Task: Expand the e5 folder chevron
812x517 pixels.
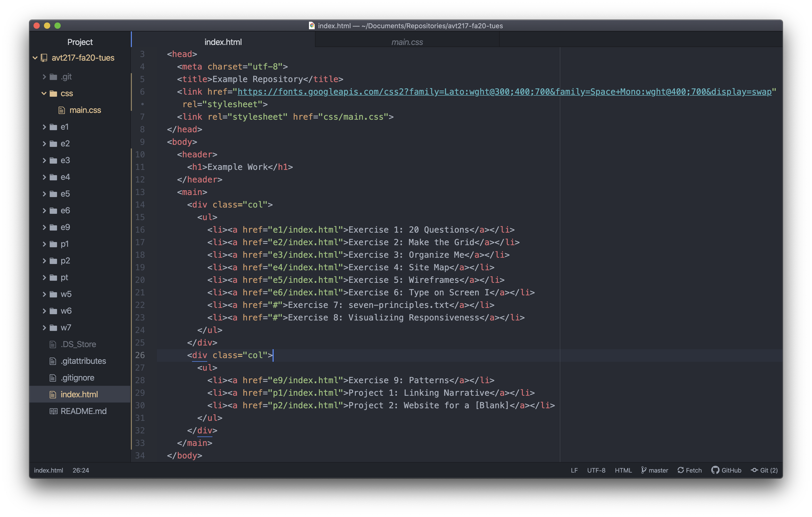Action: click(x=44, y=194)
